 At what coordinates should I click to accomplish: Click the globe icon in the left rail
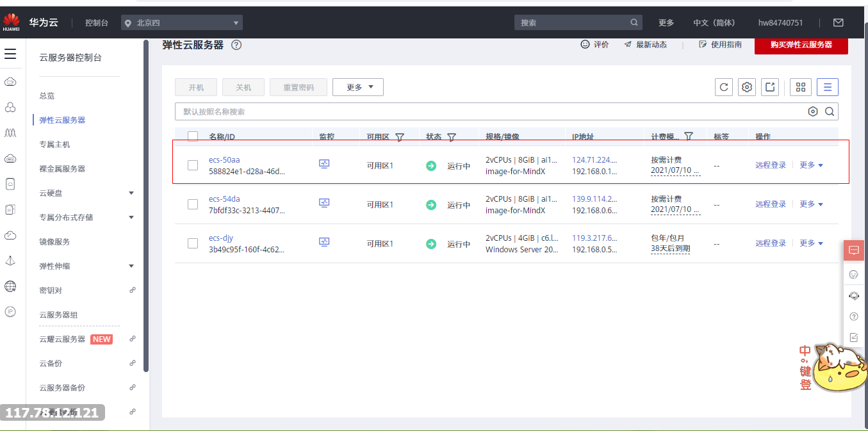tap(10, 286)
